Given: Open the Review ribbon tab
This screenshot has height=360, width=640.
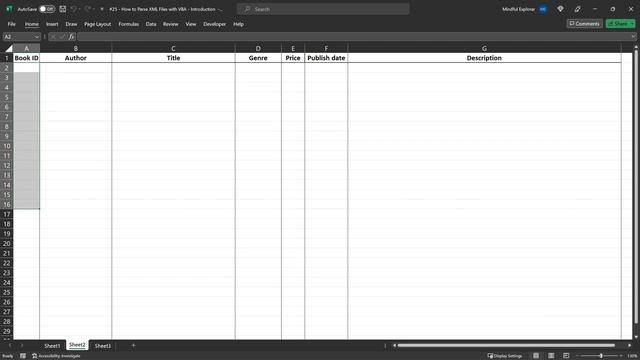Looking at the screenshot, I should coord(171,24).
